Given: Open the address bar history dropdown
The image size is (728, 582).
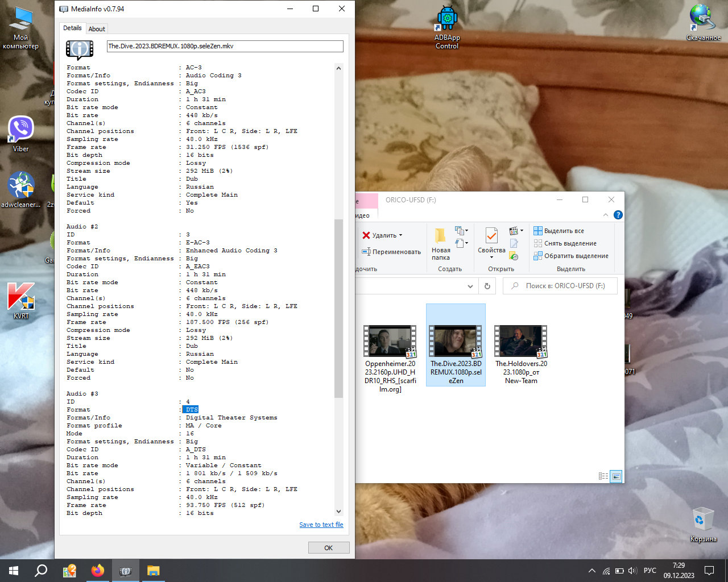Looking at the screenshot, I should 470,286.
